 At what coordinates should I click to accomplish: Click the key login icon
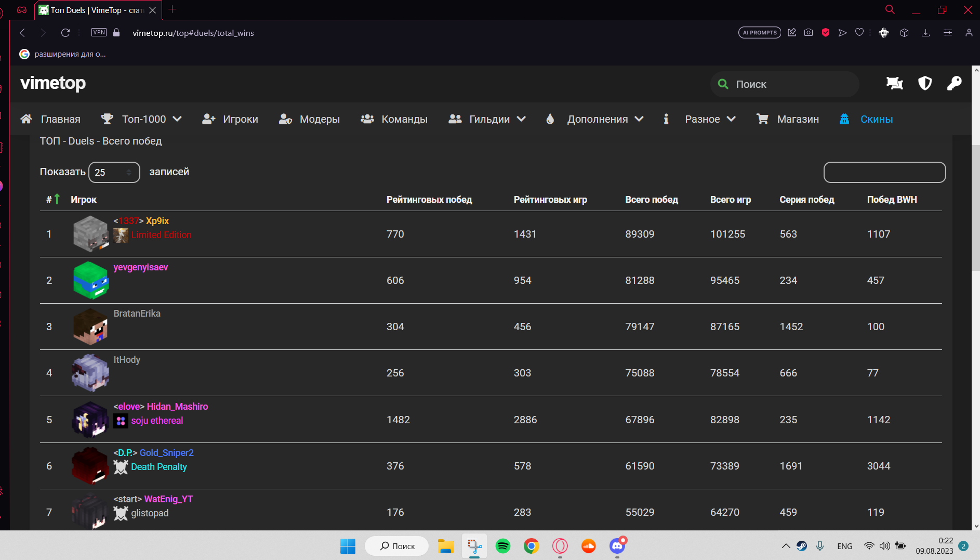(x=954, y=84)
